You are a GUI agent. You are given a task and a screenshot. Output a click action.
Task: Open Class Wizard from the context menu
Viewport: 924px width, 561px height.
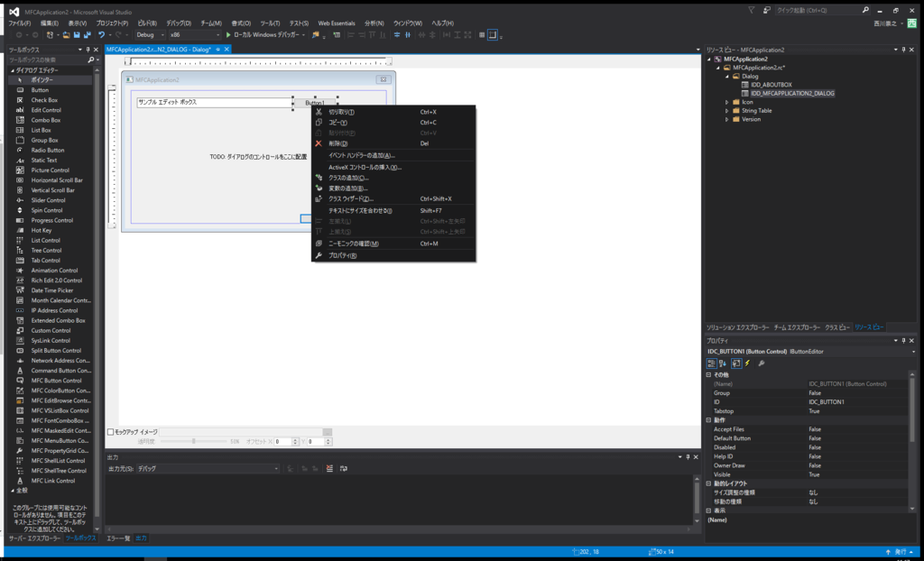tap(393, 199)
